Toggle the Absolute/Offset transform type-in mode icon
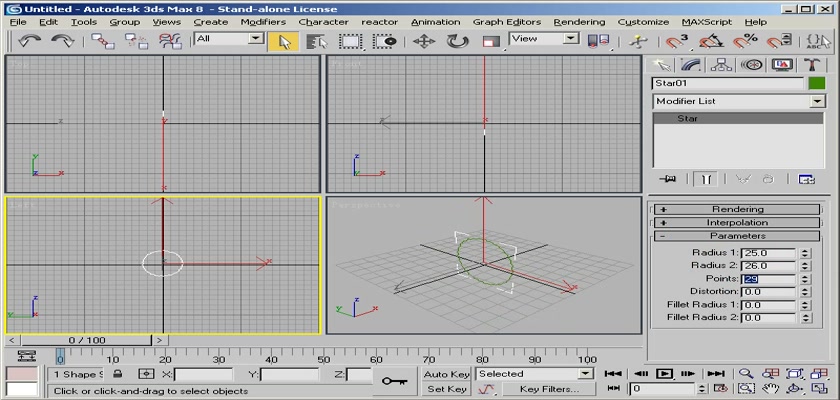Viewport: 840px width, 400px height. [146, 374]
